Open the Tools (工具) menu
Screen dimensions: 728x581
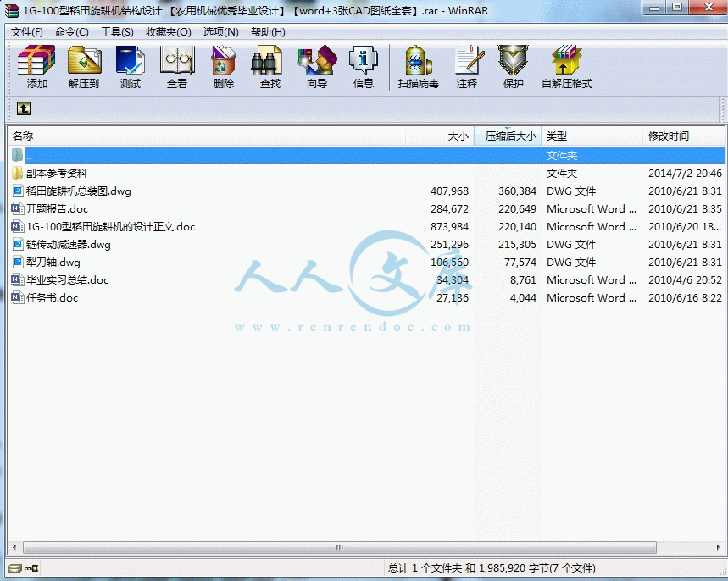[118, 32]
